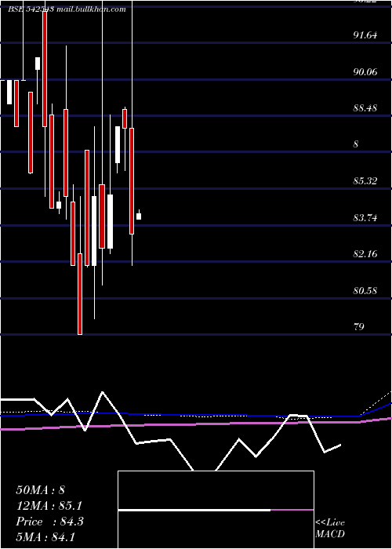Click the 90.06 price axis label
Image resolution: width=392 pixels, height=549 pixels.
point(365,72)
